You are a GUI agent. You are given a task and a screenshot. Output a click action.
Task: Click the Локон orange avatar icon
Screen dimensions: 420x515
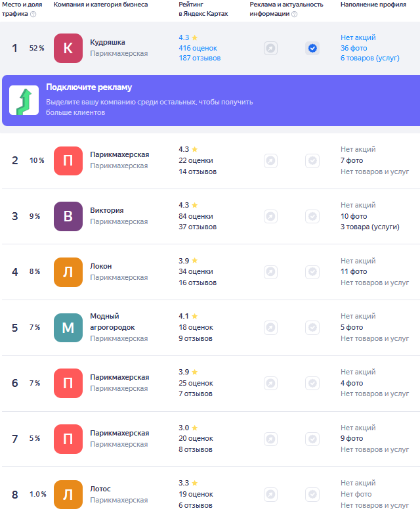(x=68, y=272)
